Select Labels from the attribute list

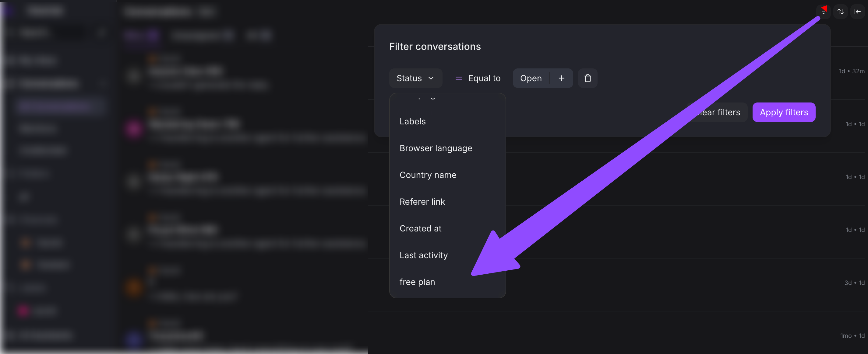point(412,121)
